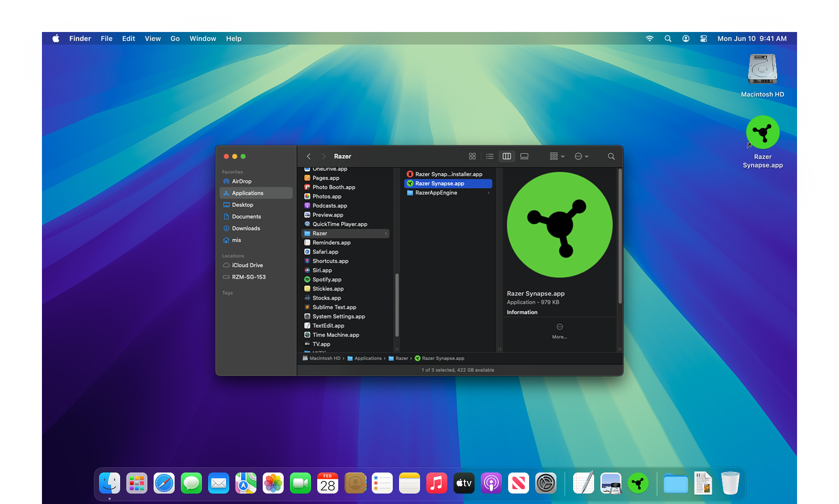
Task: Select Pages.app in the list
Action: coord(346,178)
